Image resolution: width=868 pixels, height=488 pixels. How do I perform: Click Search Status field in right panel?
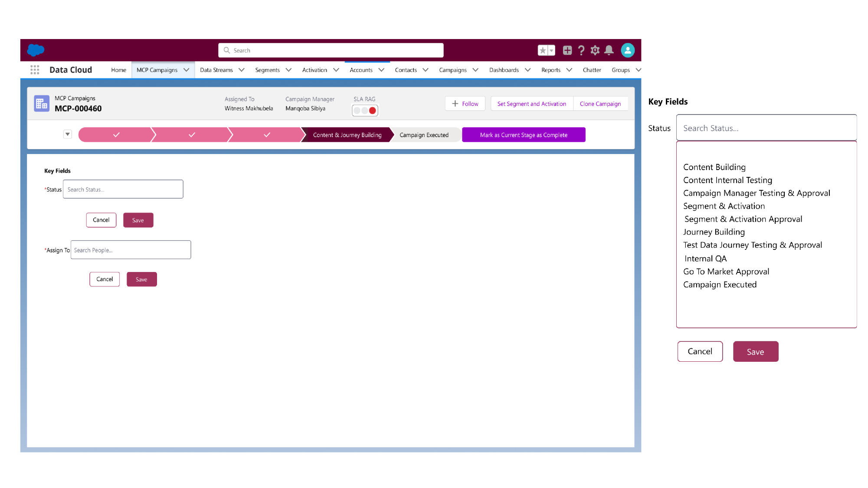point(766,128)
